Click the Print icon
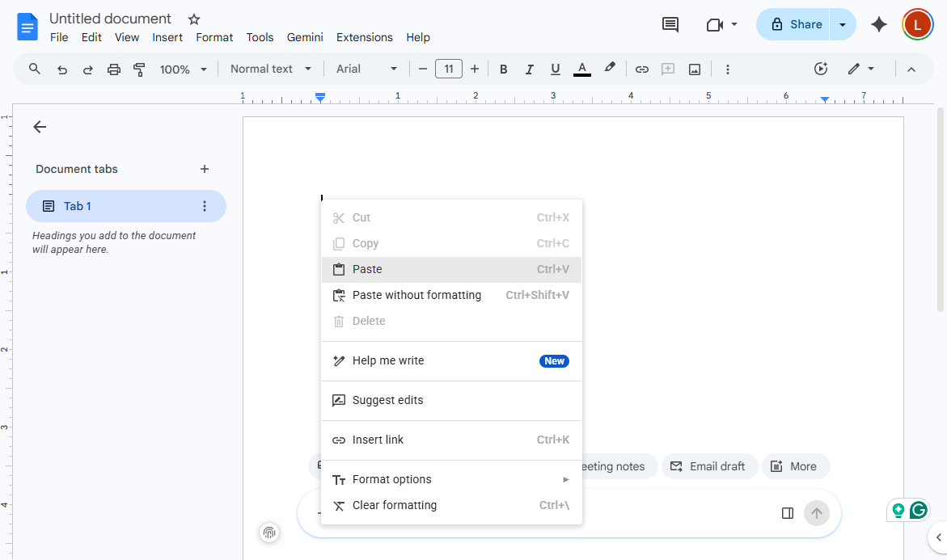Viewport: 947px width, 560px height. point(113,69)
